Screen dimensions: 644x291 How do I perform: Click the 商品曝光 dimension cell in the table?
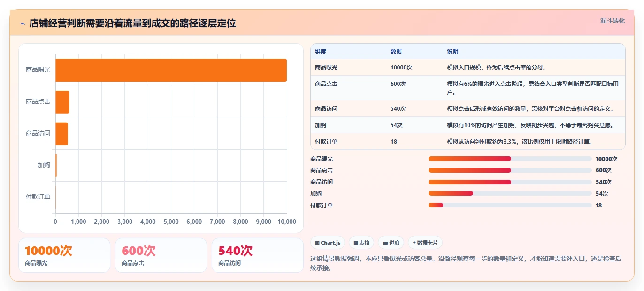(x=326, y=67)
